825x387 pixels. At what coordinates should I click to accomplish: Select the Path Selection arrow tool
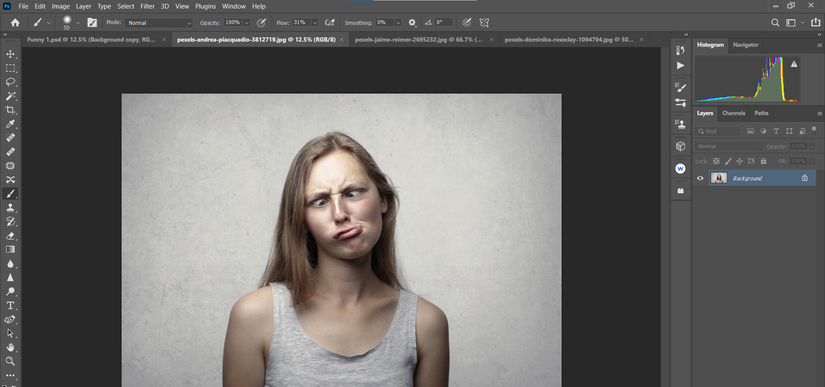10,333
